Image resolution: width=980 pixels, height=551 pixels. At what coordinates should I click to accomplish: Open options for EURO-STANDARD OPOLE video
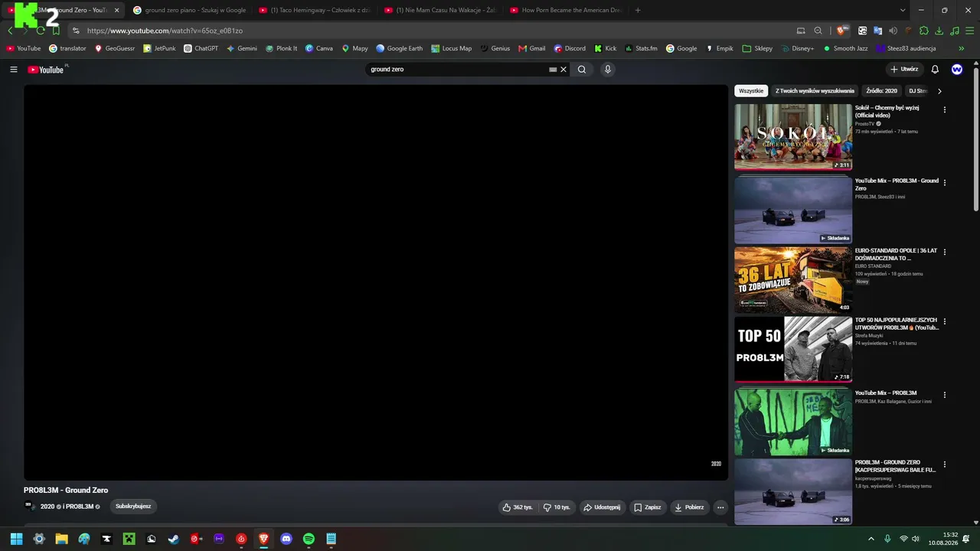[x=945, y=252]
